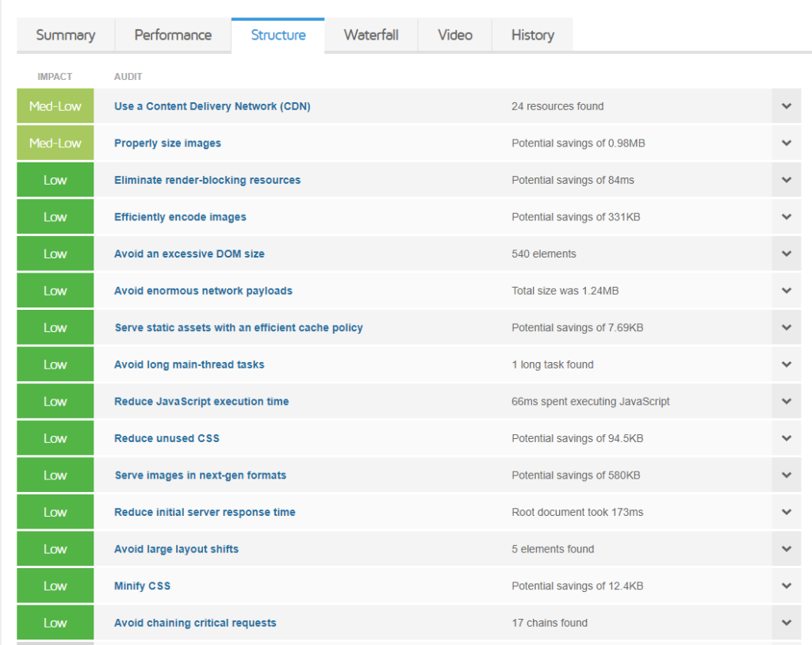Click Low badge beside Eliminate render-blocking resources
This screenshot has height=645, width=812.
56,180
